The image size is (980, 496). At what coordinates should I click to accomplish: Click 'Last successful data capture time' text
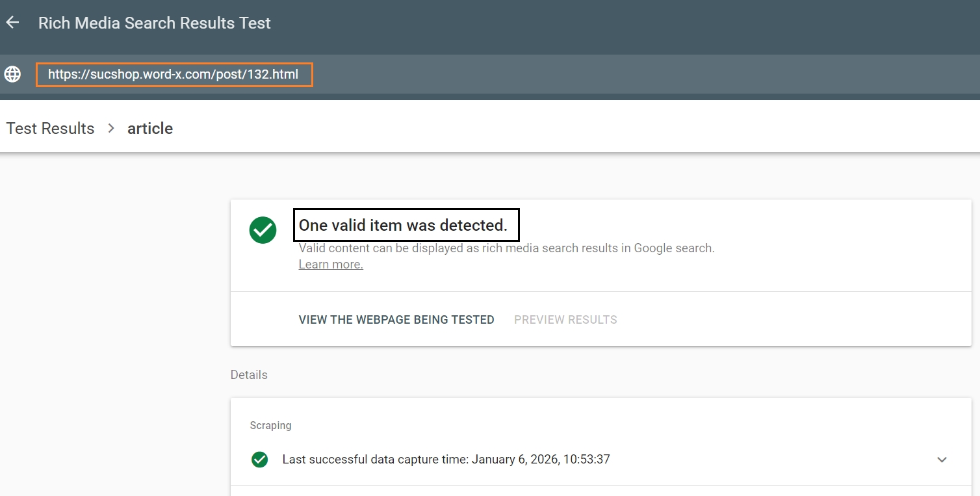pyautogui.click(x=375, y=460)
